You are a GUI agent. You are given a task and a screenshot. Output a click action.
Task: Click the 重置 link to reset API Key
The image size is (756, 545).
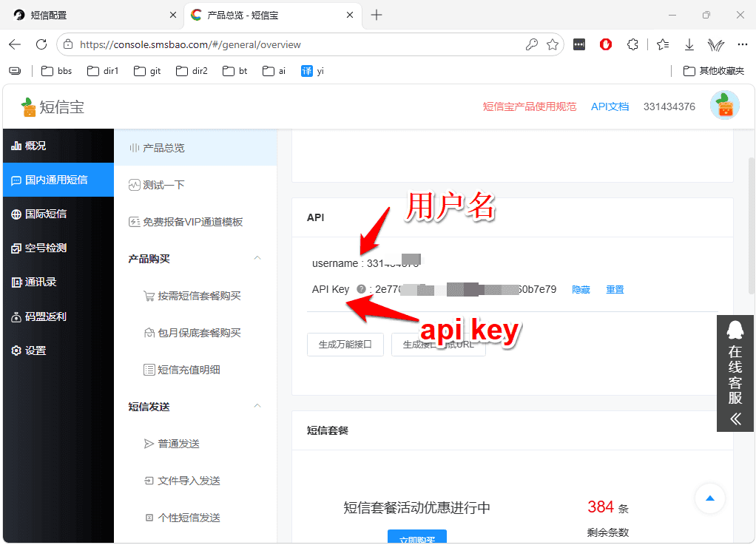pos(615,290)
